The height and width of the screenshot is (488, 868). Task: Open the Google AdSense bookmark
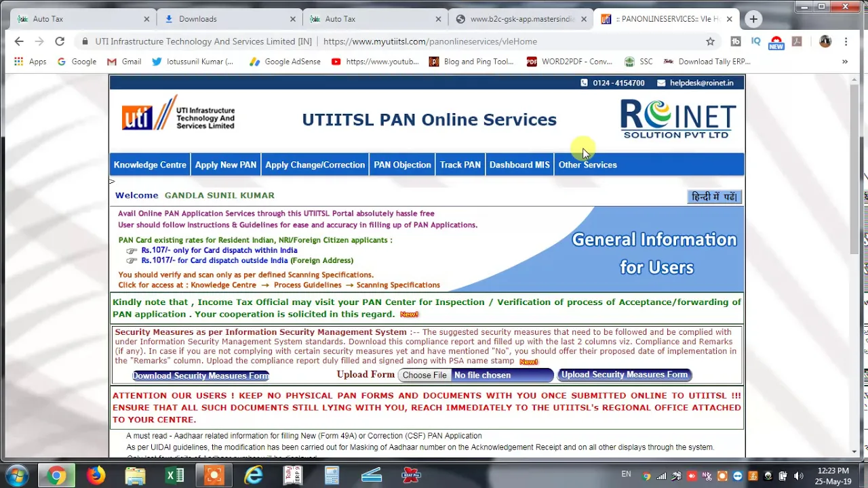pos(285,62)
